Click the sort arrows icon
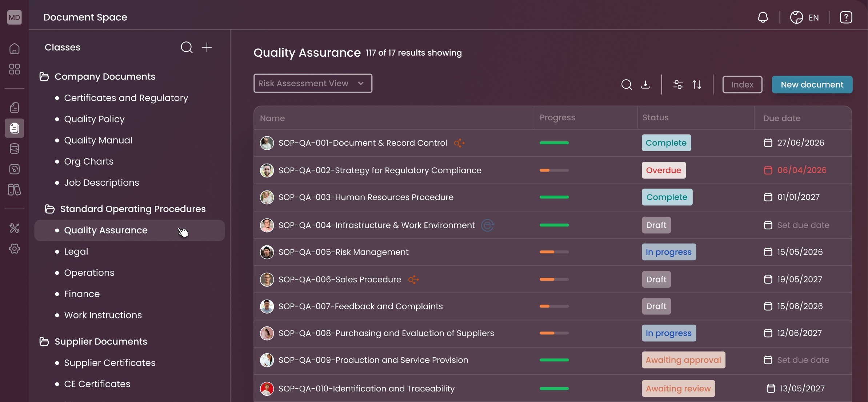 point(697,85)
